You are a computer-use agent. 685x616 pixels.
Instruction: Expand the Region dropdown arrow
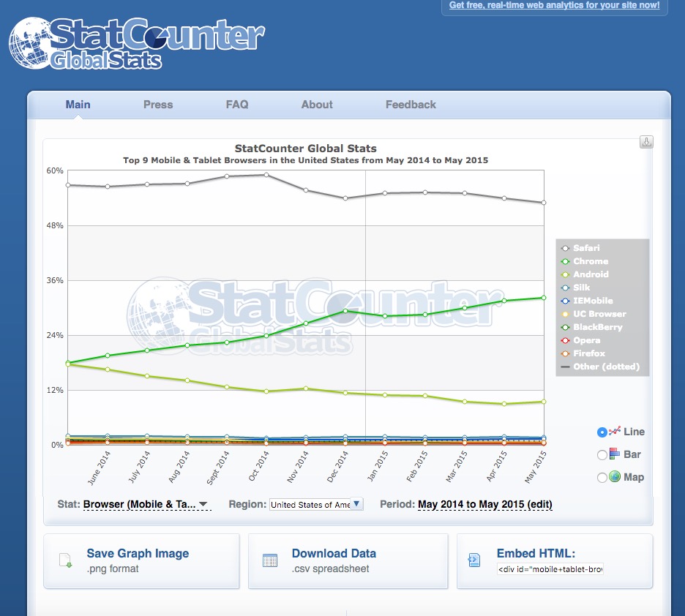point(356,504)
